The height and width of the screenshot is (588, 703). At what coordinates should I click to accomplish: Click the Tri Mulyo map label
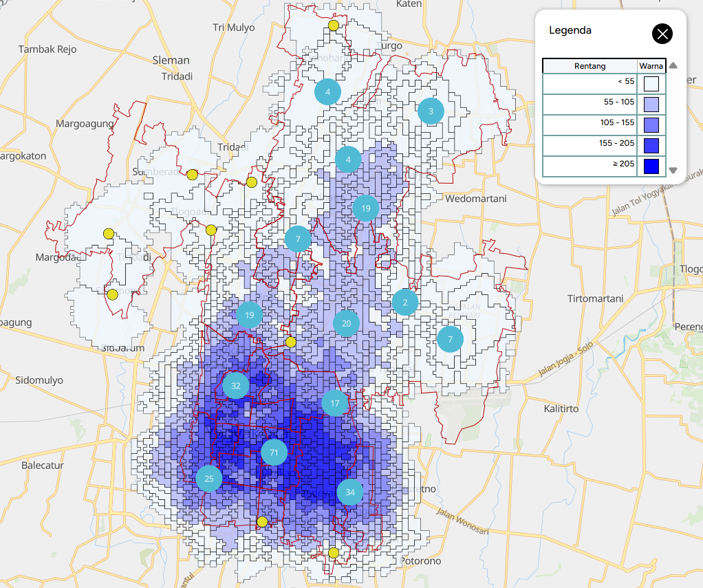click(x=234, y=28)
